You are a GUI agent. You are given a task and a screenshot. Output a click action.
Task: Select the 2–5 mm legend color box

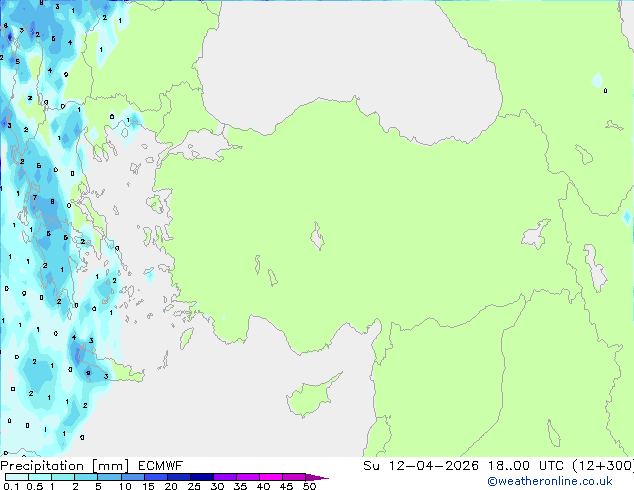(86, 477)
